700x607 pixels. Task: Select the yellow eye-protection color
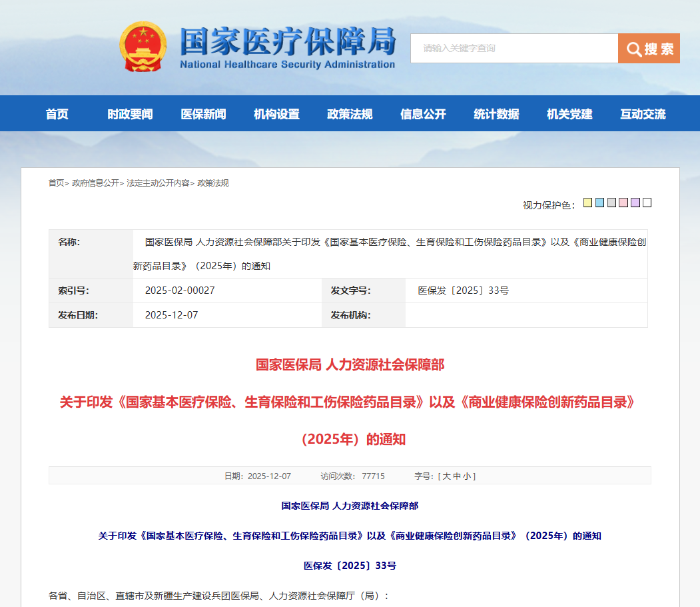click(587, 203)
